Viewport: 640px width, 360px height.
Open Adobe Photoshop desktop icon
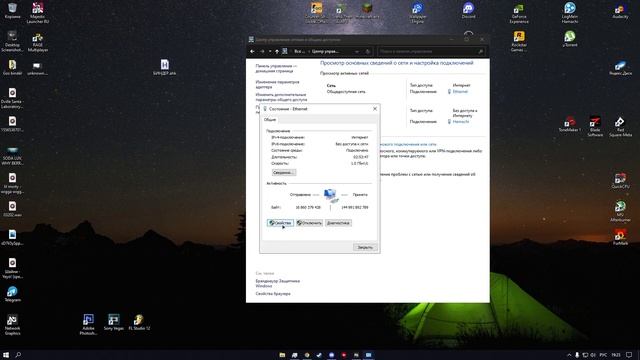tap(88, 324)
